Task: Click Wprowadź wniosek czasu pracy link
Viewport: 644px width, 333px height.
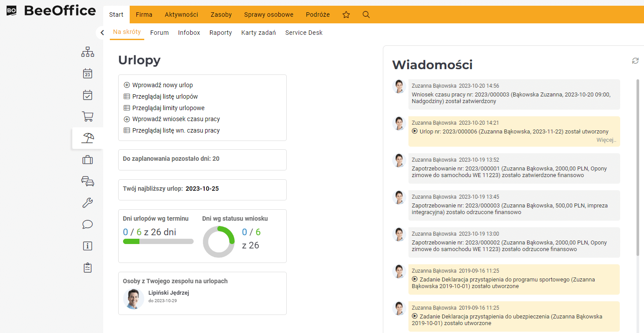Action: (176, 119)
